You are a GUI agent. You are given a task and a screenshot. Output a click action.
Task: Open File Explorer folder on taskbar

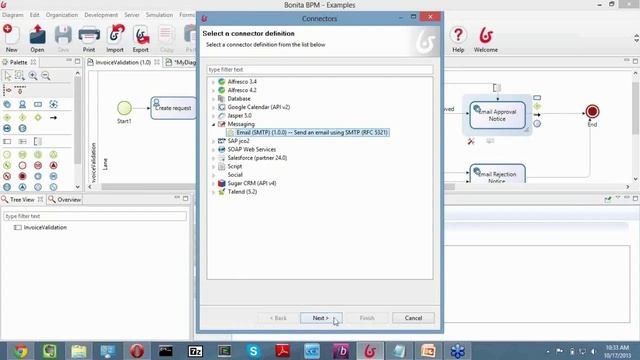point(79,351)
